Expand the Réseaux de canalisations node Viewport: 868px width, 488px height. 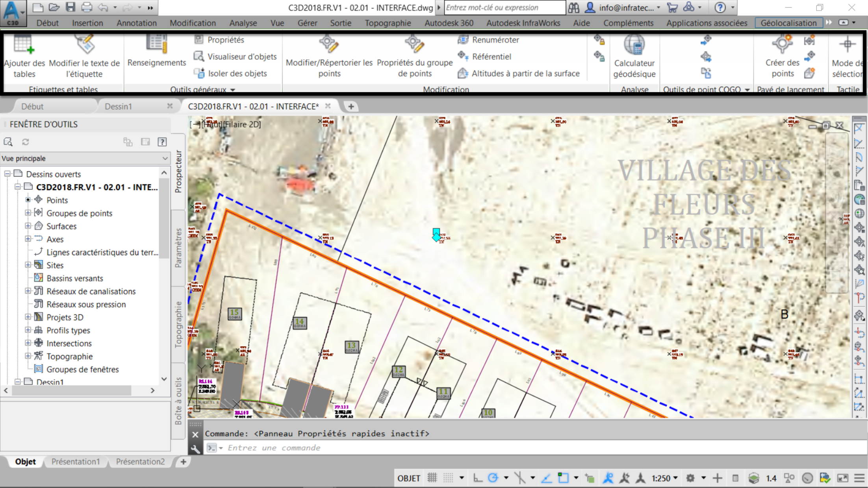[x=28, y=291]
